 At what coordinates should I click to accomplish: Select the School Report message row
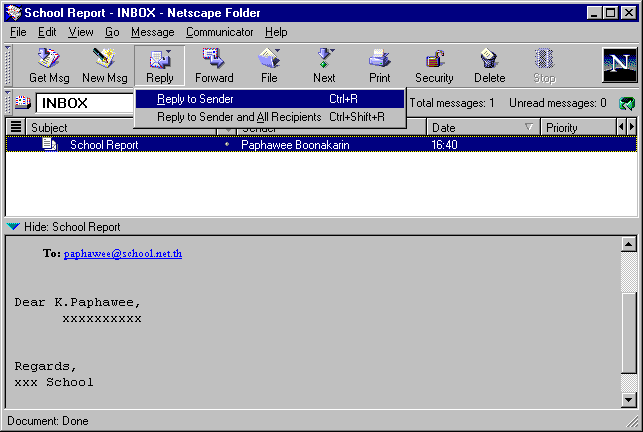321,144
